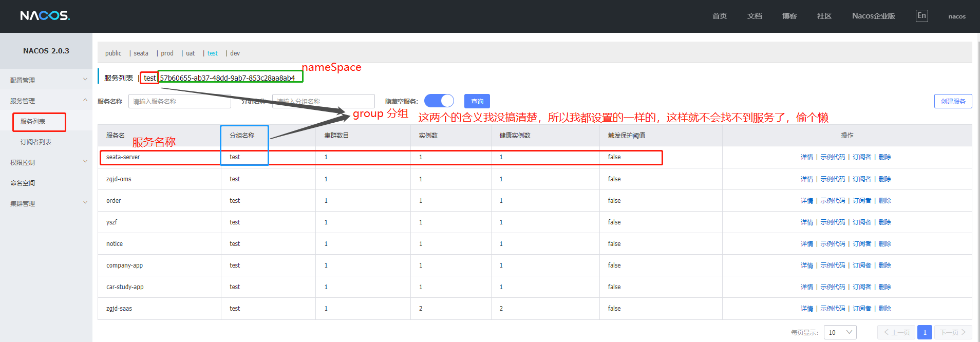Focus the 服务名称 input field

click(180, 101)
